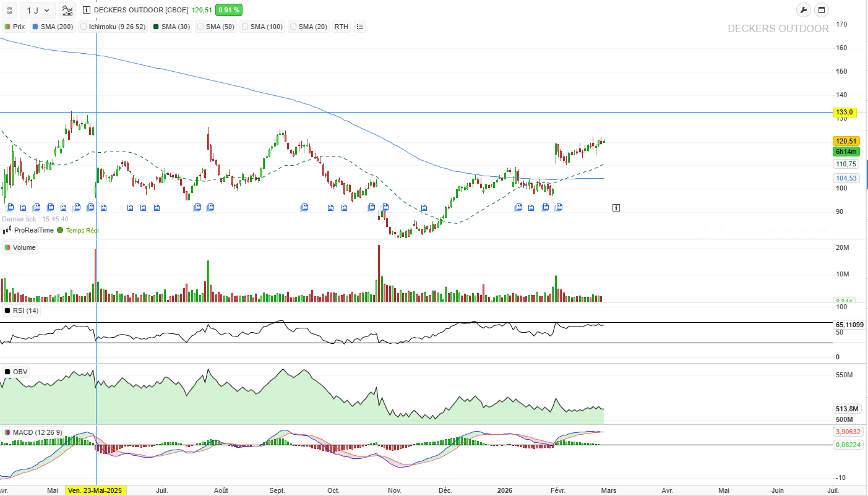Click the info icon beside DECKERS OUTDOOR
Image resolution: width=868 pixels, height=496 pixels.
point(86,10)
